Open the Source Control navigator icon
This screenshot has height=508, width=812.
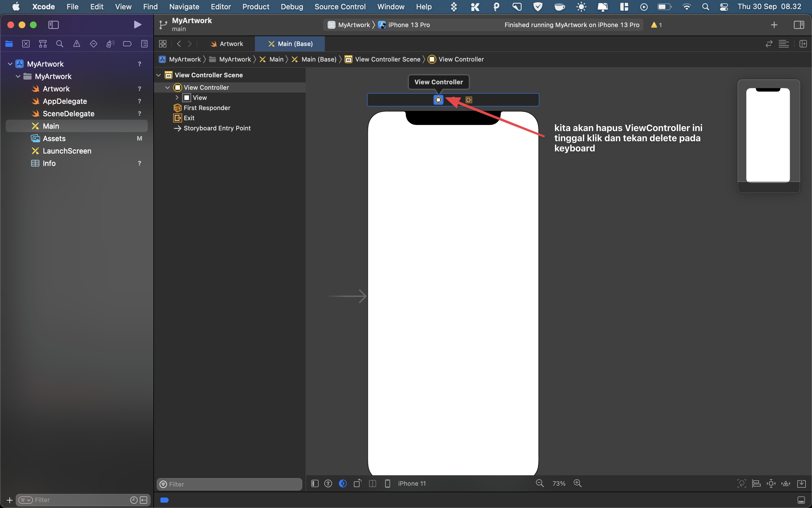tap(26, 44)
